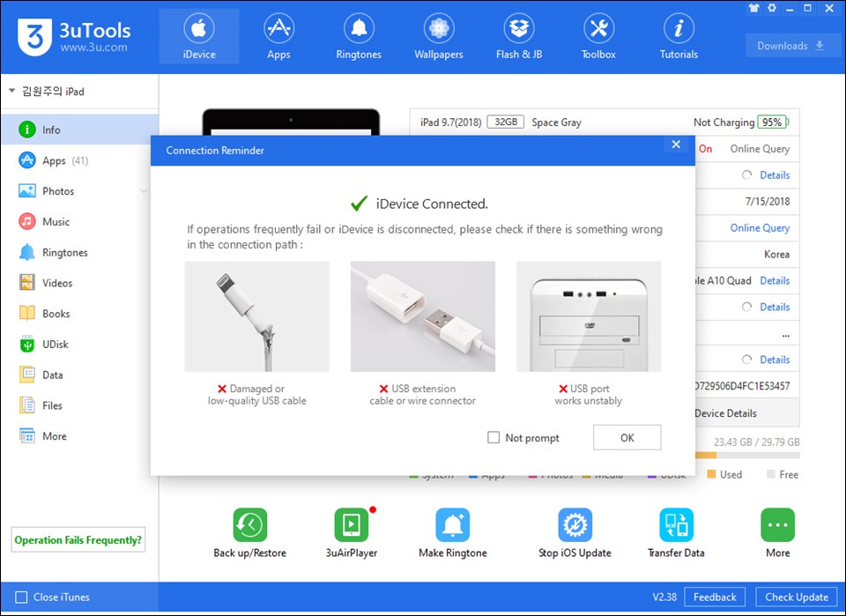Open UDisk in the sidebar
The height and width of the screenshot is (616, 846).
(x=80, y=345)
